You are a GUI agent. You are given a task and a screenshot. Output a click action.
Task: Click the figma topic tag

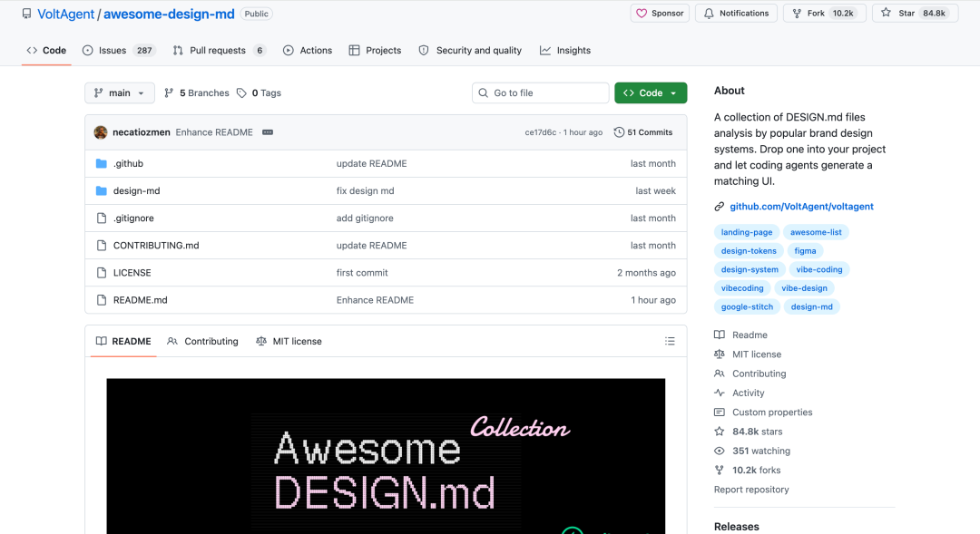click(805, 251)
